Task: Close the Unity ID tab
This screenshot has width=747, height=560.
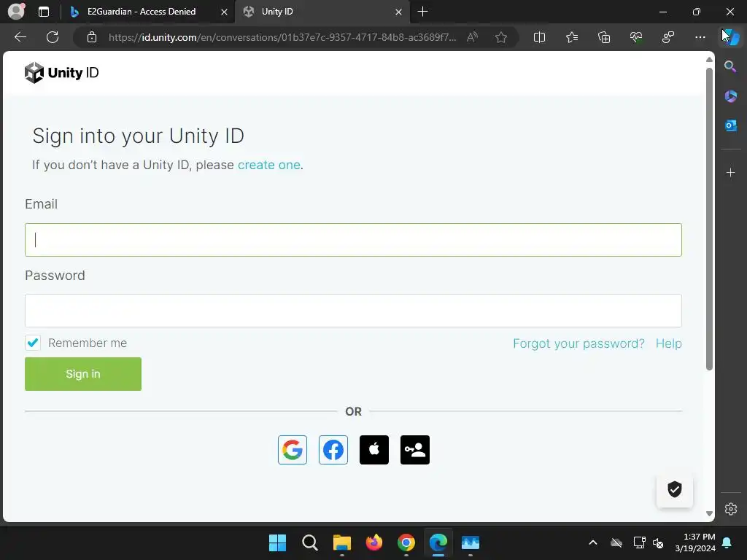Action: pyautogui.click(x=399, y=12)
